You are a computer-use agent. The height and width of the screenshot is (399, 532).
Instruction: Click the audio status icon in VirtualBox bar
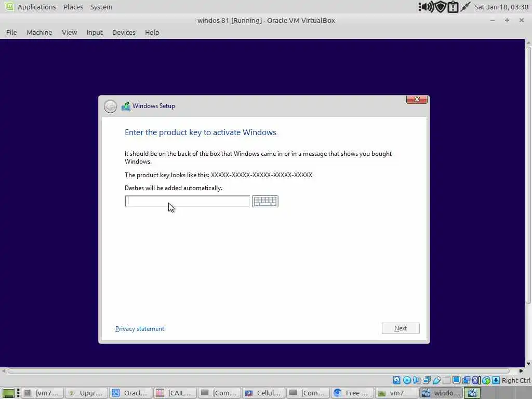point(417,380)
